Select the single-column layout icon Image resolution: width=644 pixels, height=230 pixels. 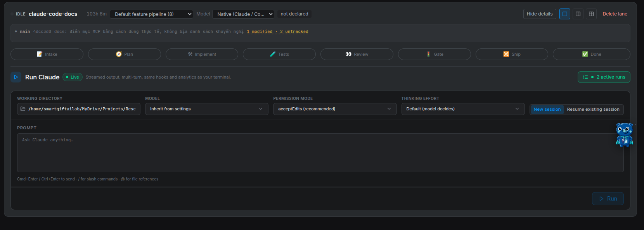[565, 14]
